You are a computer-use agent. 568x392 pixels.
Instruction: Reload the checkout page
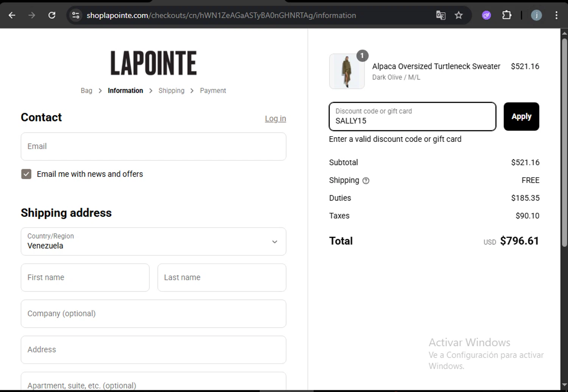coord(52,15)
